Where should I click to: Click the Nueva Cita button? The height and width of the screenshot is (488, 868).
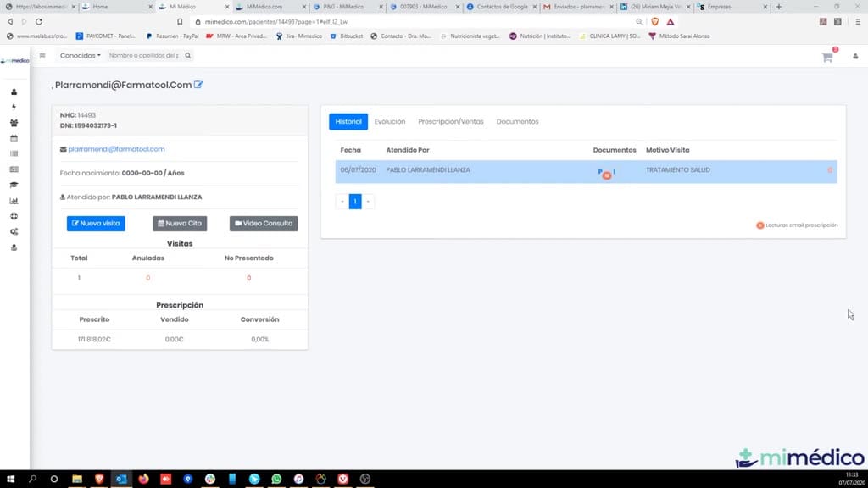click(x=180, y=224)
